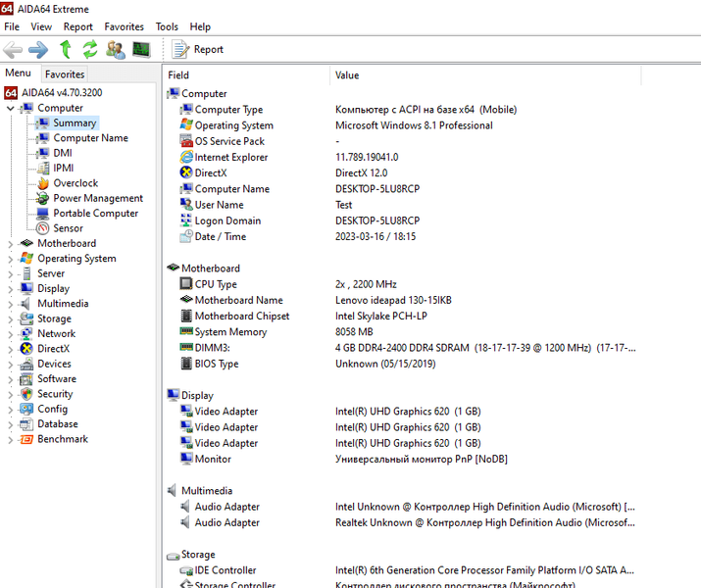Click value 'Lenovo ideapad 130-15IKB'
The image size is (701, 588).
pyautogui.click(x=393, y=300)
